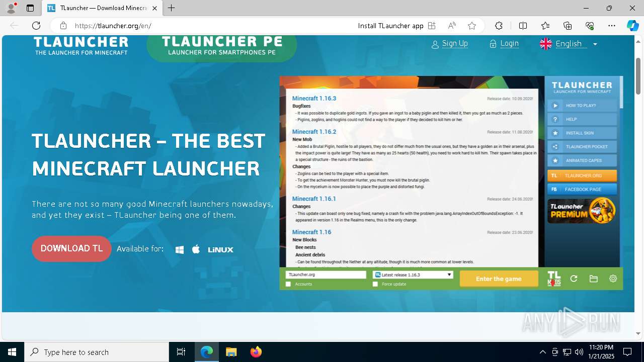
Task: Add this page to favorites star
Action: coord(472,26)
